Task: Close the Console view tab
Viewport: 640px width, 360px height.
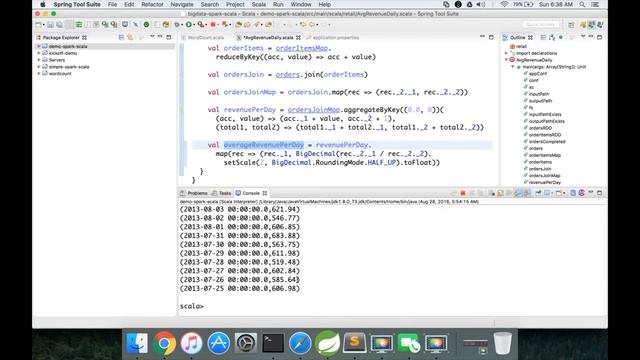Action: pos(265,193)
